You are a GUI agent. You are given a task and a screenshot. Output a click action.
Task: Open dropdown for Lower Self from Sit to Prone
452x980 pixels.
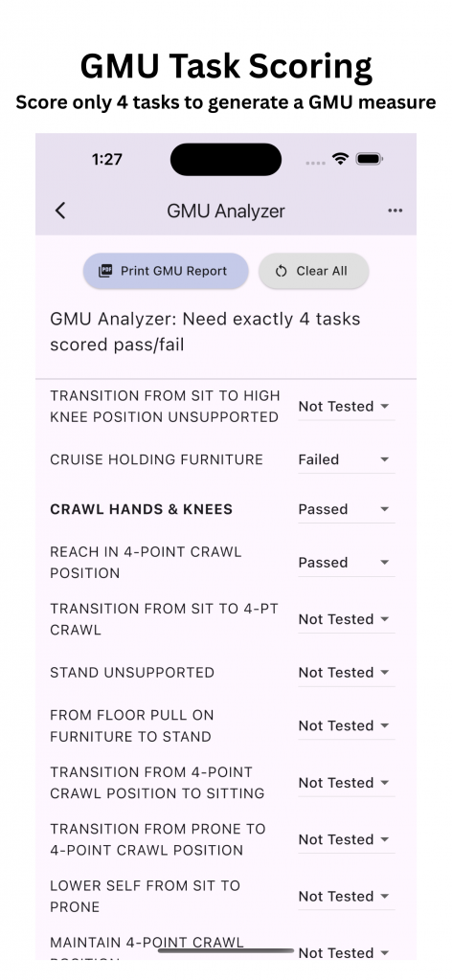point(346,896)
